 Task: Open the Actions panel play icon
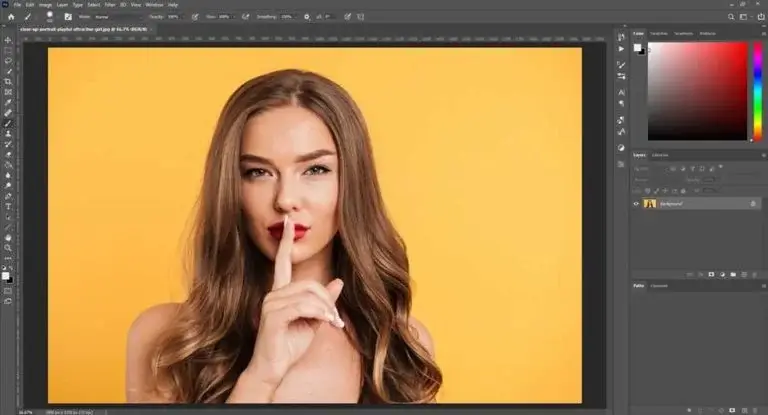click(621, 49)
